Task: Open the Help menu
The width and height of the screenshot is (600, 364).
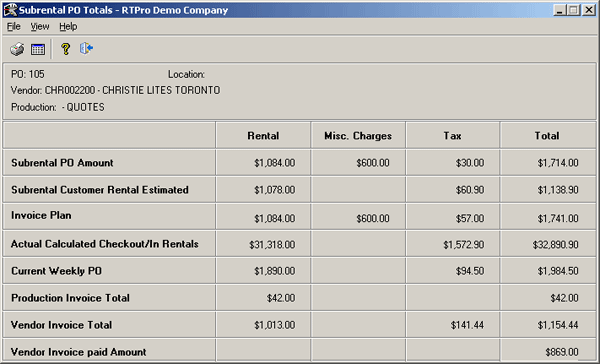Action: (68, 26)
